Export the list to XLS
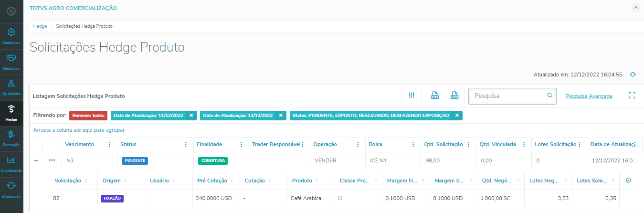The width and height of the screenshot is (644, 213). pyautogui.click(x=435, y=96)
